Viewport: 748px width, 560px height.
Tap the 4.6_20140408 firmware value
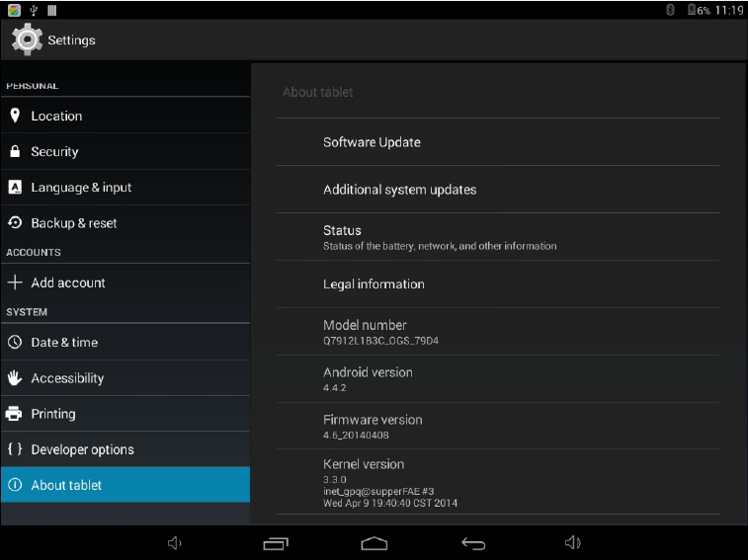pyautogui.click(x=356, y=435)
